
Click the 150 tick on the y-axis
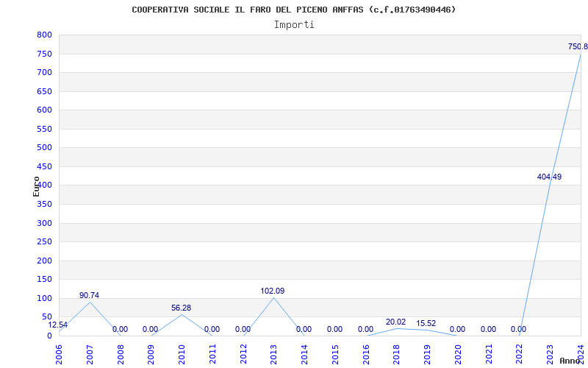pos(44,280)
